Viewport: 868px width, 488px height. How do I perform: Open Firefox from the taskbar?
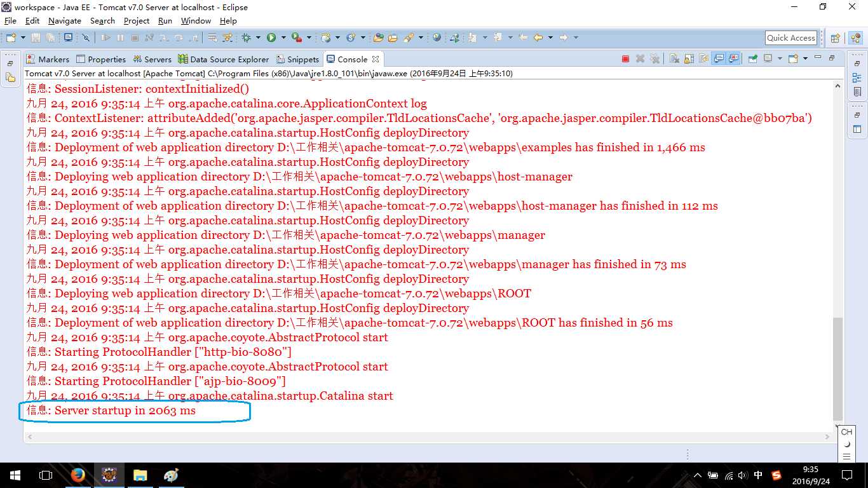78,475
